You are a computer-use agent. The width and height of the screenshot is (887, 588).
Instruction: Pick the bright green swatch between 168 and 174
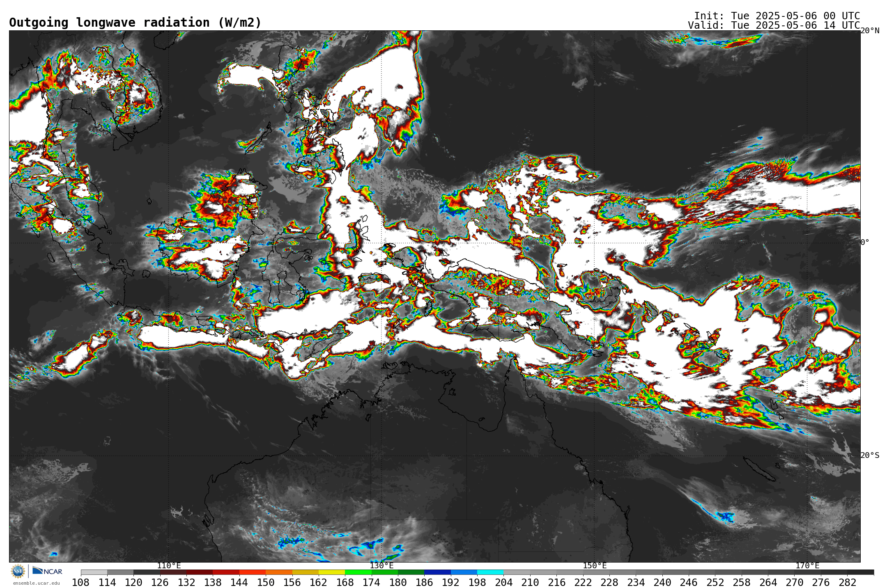coord(358,572)
